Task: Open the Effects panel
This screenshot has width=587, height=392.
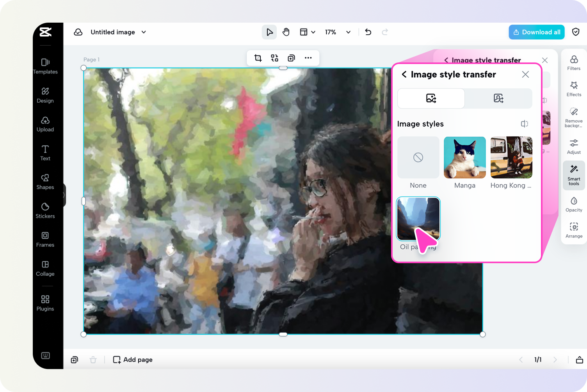Action: point(574,89)
